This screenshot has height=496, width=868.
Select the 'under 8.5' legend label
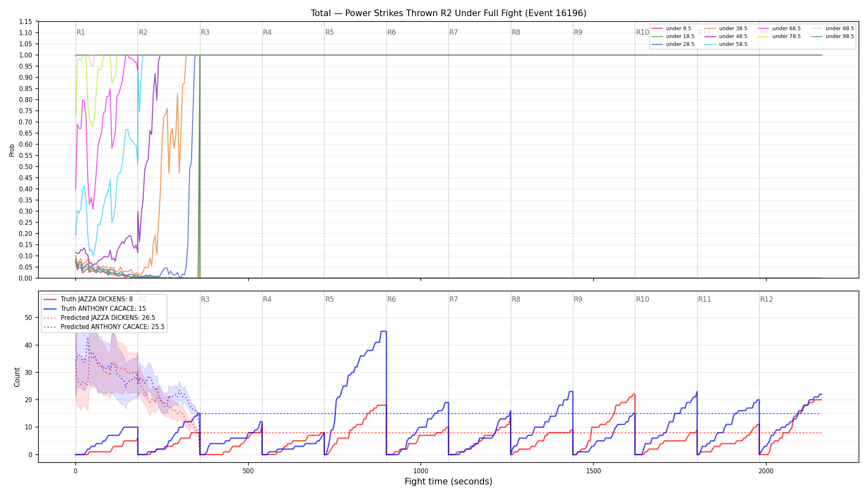tap(679, 29)
